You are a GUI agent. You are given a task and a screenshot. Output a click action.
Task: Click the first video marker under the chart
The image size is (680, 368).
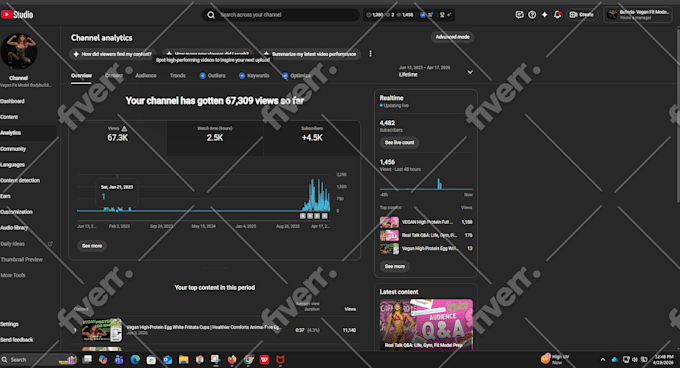click(303, 216)
